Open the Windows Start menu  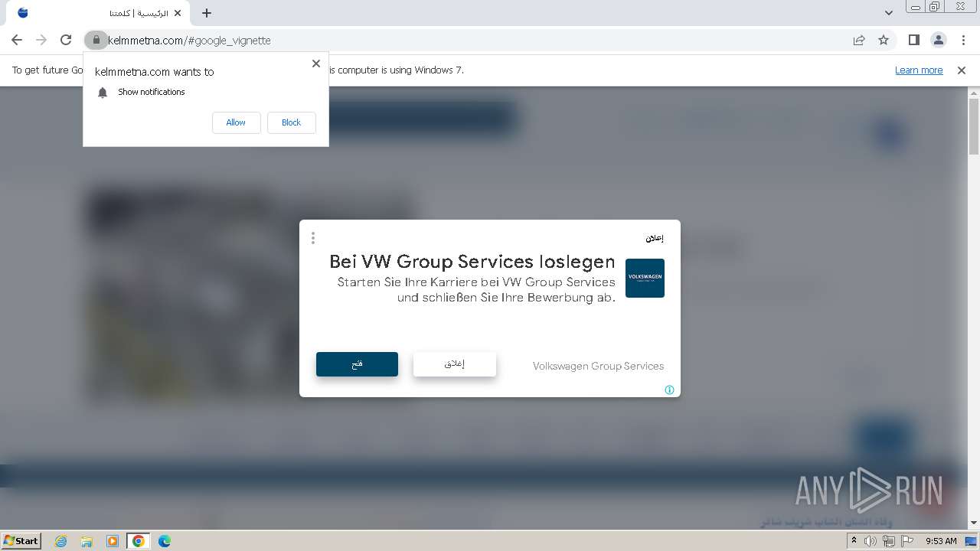tap(21, 540)
